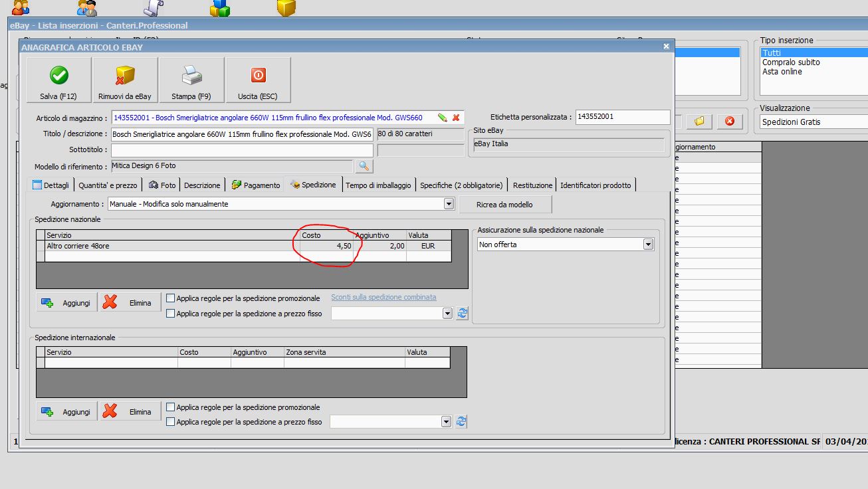Viewport: 868px width, 489px height.
Task: Open Aggiornamento dropdown
Action: tap(449, 204)
